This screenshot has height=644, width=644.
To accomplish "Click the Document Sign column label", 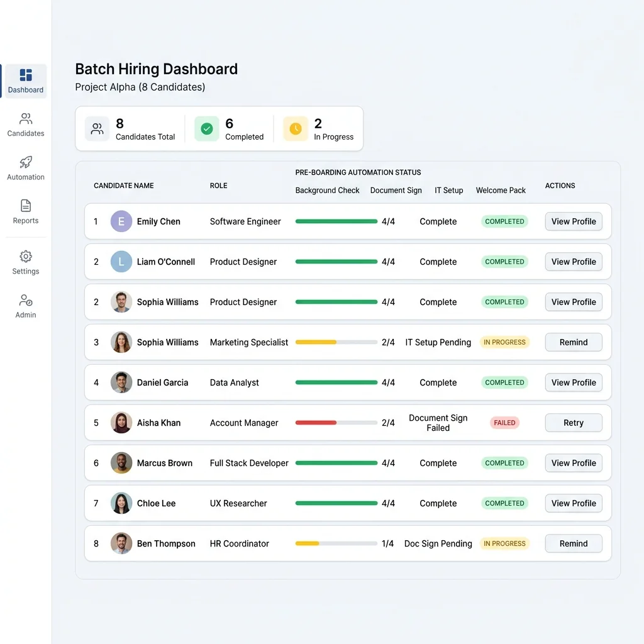I will tap(396, 190).
